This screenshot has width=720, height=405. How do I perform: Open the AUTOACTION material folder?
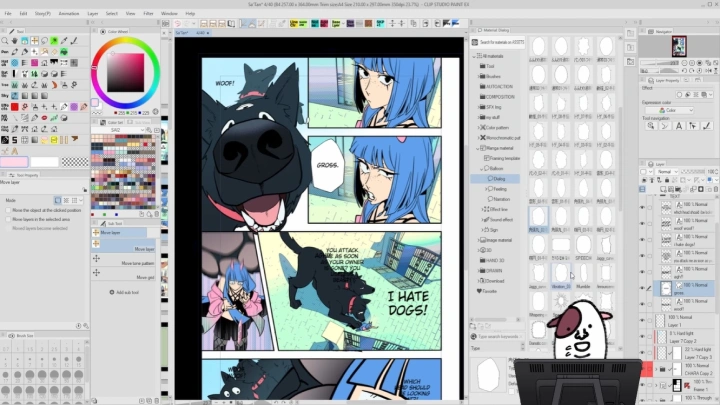click(496, 87)
